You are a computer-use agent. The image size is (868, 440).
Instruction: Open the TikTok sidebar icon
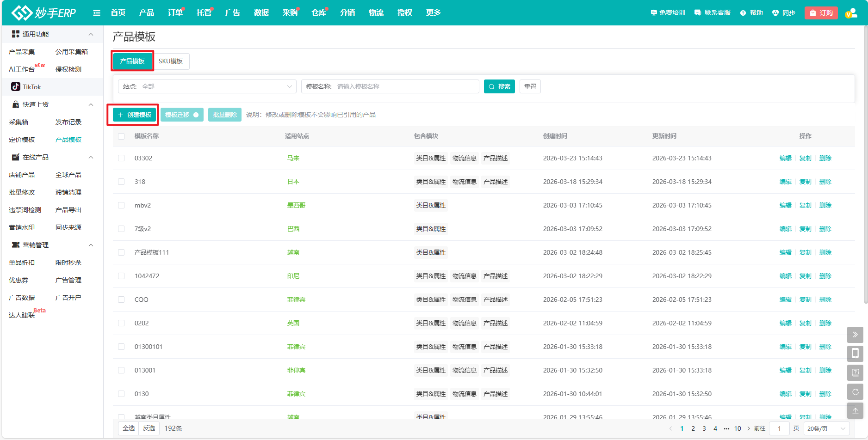[x=16, y=86]
